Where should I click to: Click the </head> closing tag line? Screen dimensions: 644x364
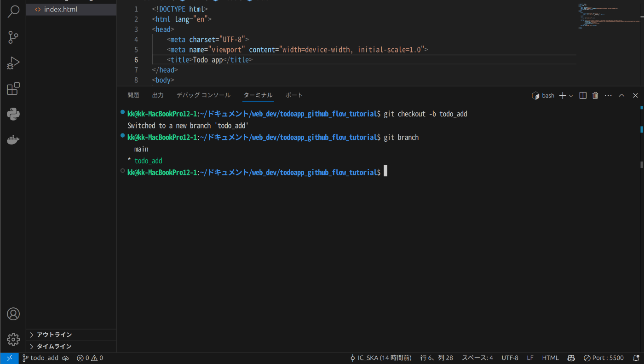tap(165, 70)
